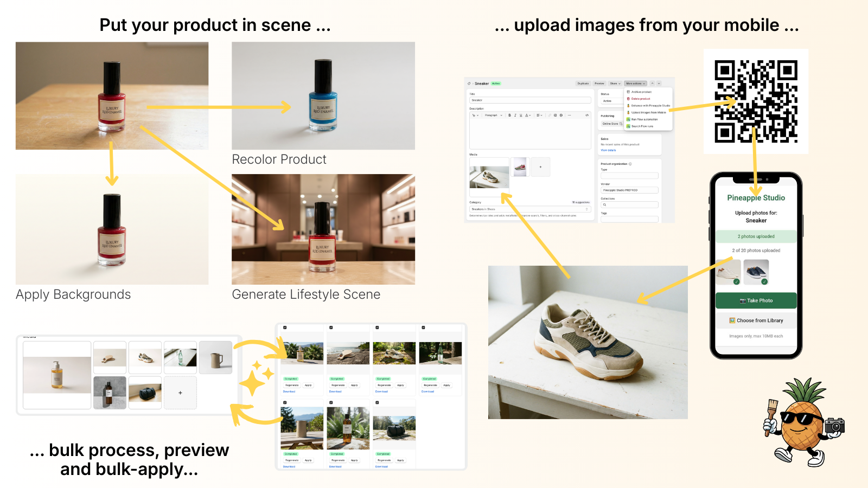The width and height of the screenshot is (868, 488).
Task: Click the info icon beside Product organization
Action: tap(630, 164)
